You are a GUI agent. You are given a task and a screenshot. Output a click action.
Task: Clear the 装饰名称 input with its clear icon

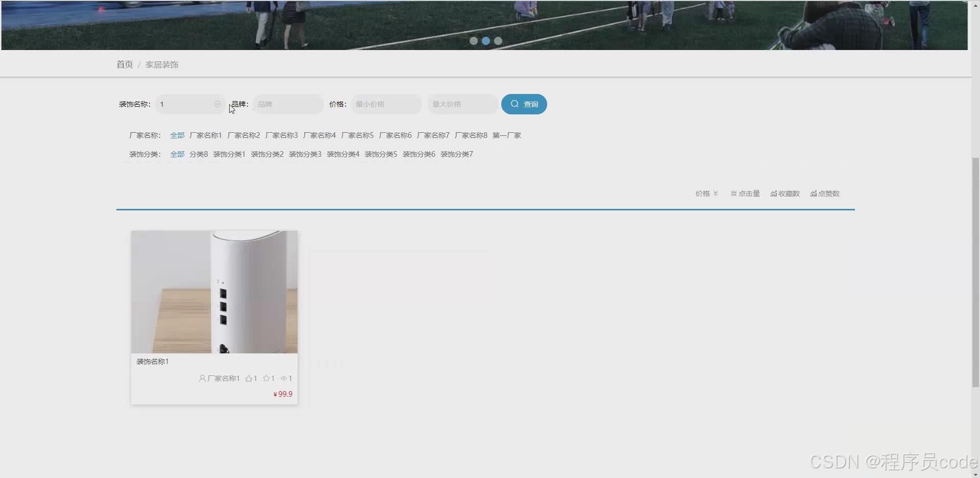[217, 104]
